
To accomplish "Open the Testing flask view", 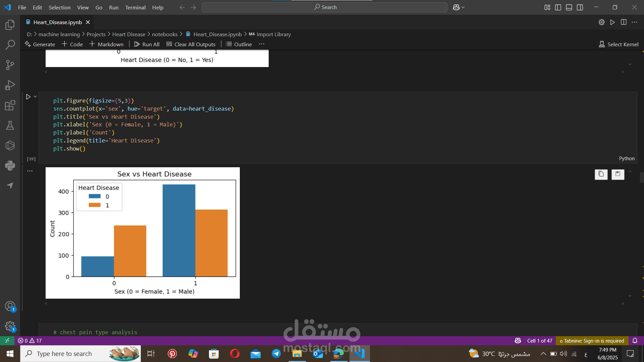I will click(10, 125).
